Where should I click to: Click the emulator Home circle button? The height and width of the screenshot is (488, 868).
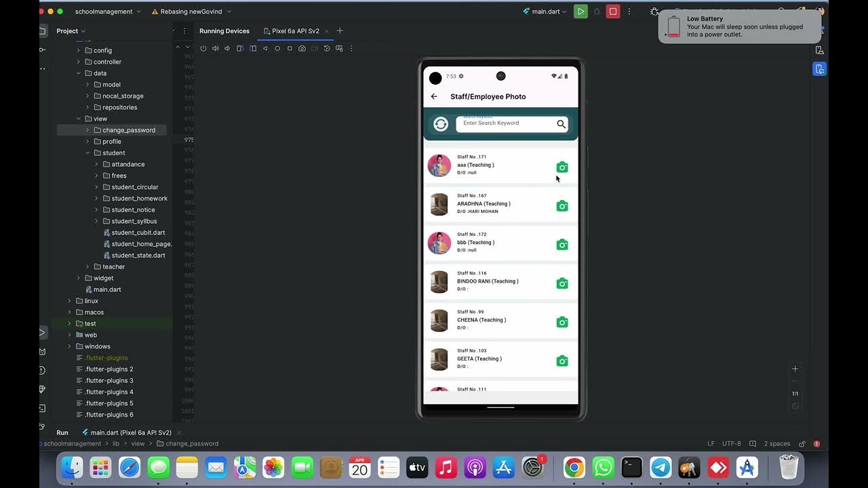(x=277, y=49)
